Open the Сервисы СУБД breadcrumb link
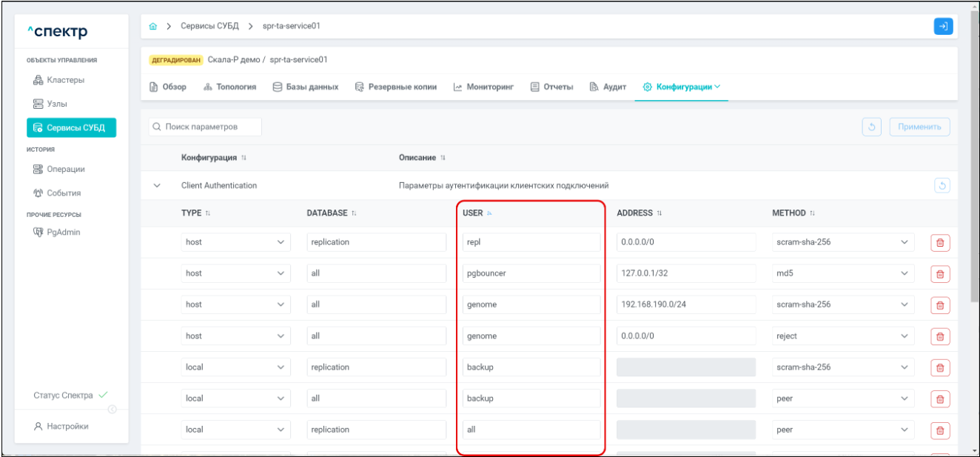 click(x=209, y=27)
